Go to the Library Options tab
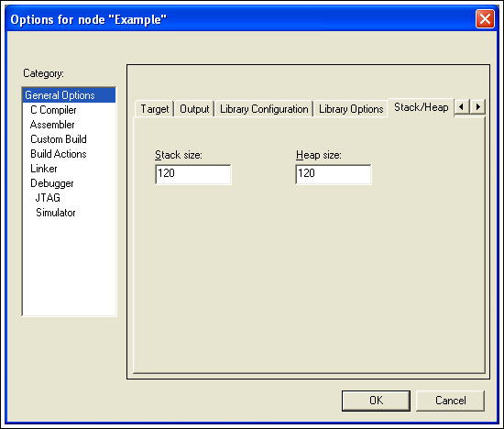 click(x=351, y=109)
